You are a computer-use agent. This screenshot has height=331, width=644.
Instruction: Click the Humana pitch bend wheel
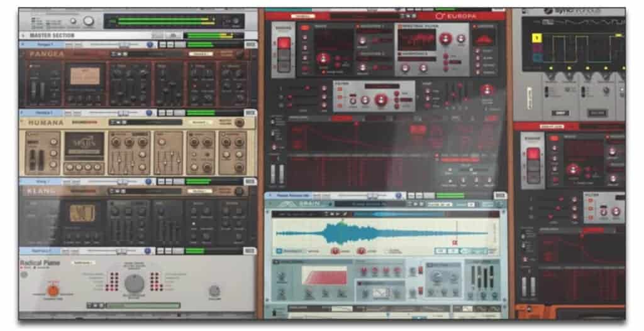pos(33,160)
